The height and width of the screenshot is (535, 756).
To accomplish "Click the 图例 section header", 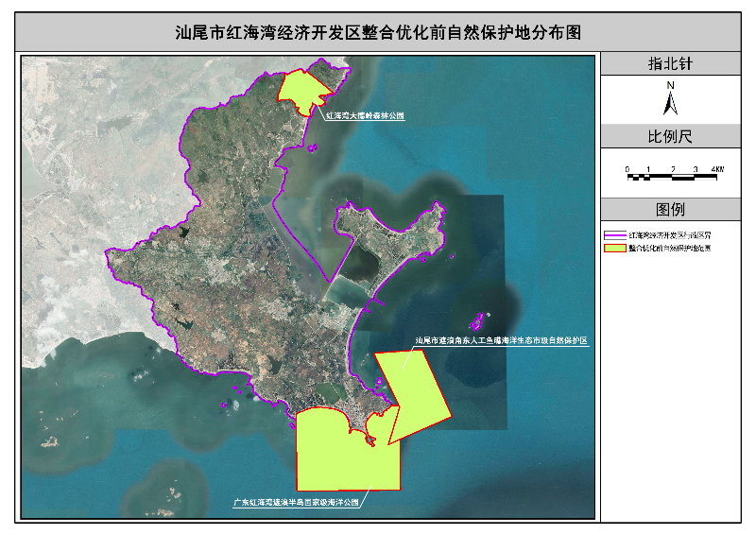I will [x=670, y=210].
